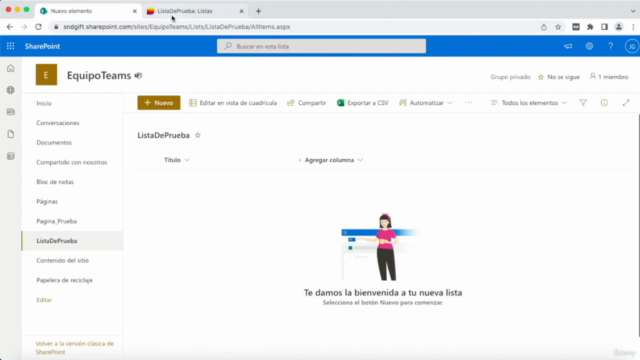Open Compartido con nosotros
This screenshot has width=640, height=360.
[x=72, y=162]
